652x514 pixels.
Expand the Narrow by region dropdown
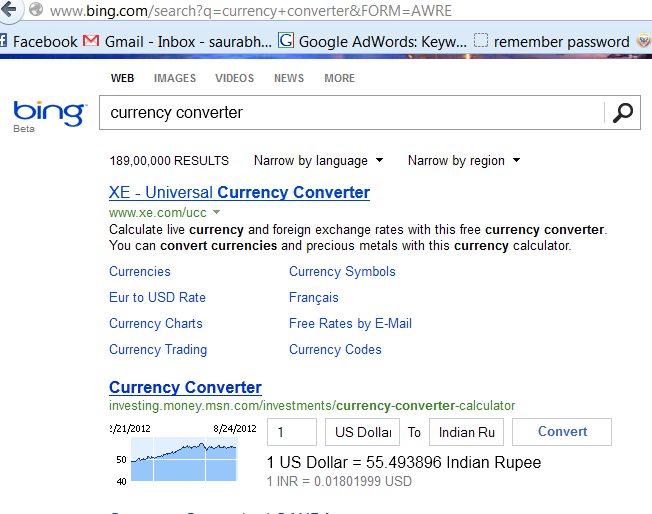(x=464, y=161)
